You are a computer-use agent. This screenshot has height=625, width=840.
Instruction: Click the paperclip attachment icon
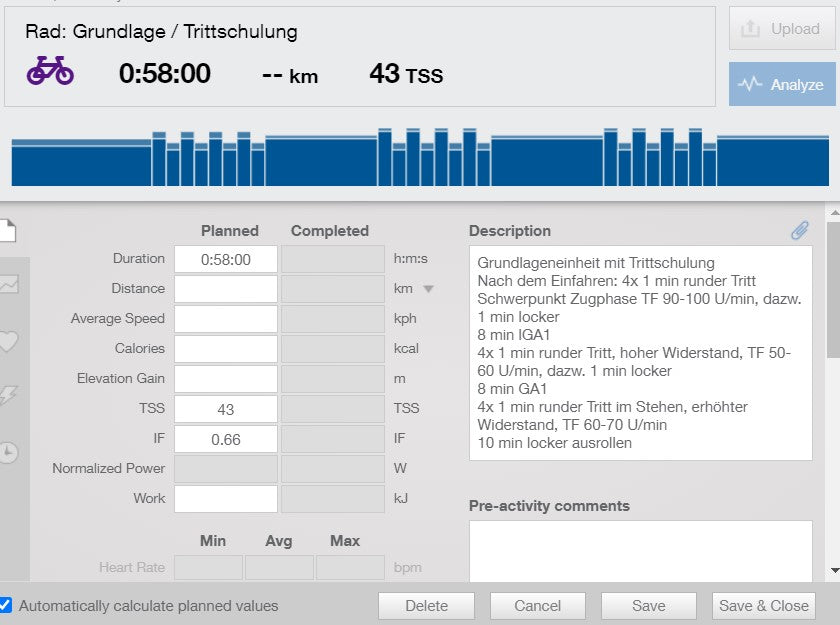click(799, 229)
